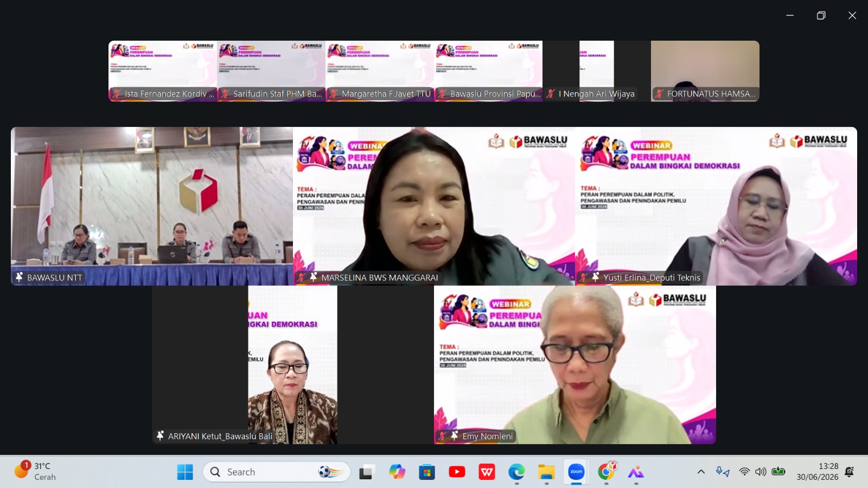Open Wi-Fi network status icon
Image resolution: width=868 pixels, height=488 pixels.
[x=744, y=472]
